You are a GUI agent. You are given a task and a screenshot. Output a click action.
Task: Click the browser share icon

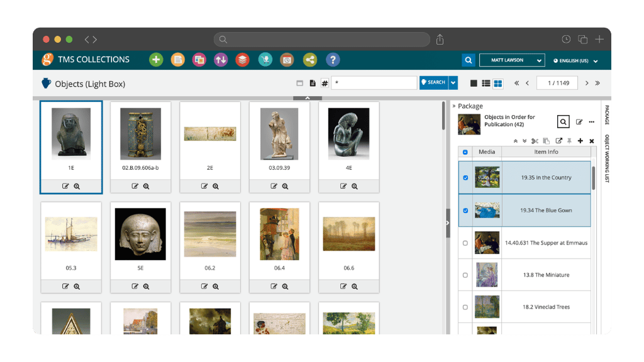pos(440,40)
